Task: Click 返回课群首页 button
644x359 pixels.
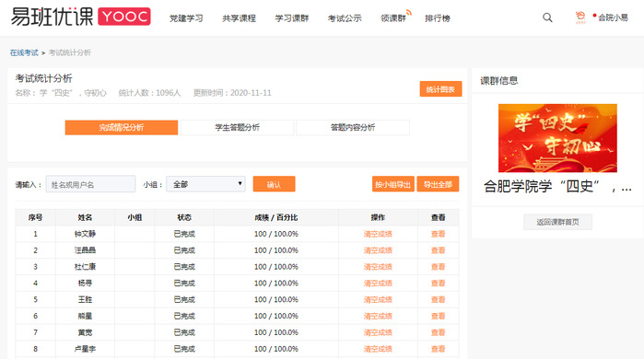Action: 557,222
